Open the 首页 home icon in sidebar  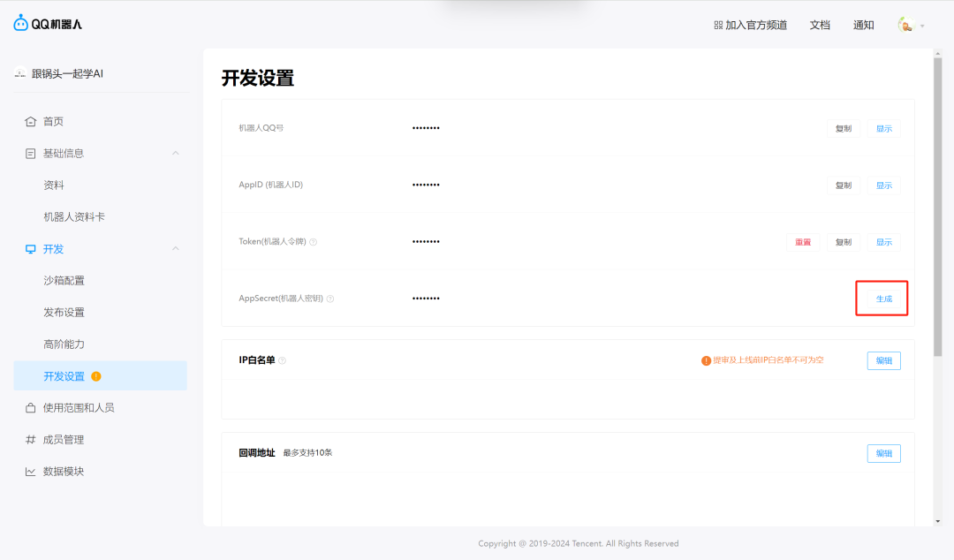point(31,121)
